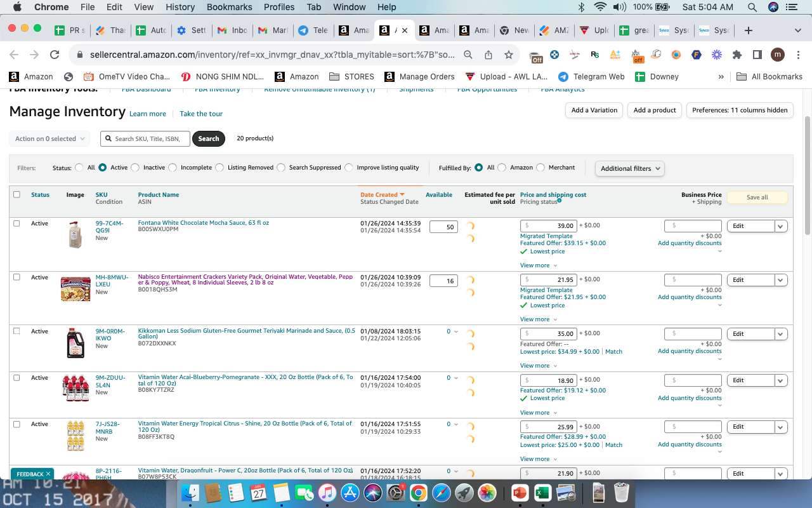The image size is (812, 508).
Task: Open the File menu
Action: coord(88,7)
